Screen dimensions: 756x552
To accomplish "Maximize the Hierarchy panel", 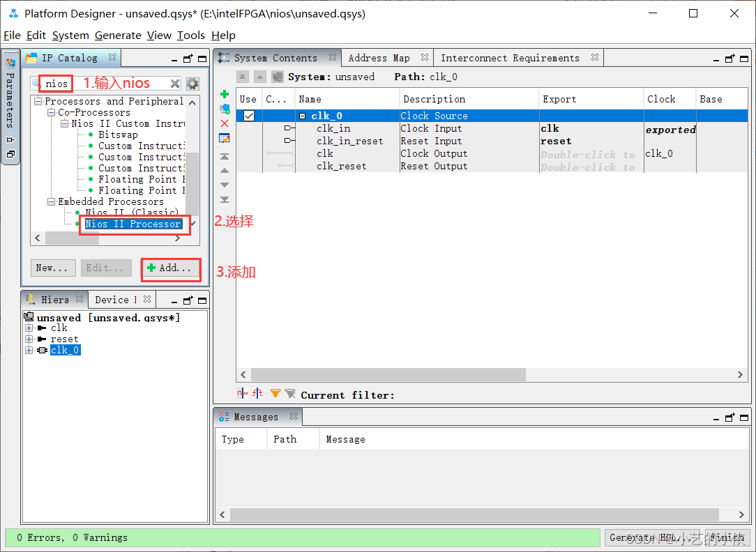I will 202,300.
